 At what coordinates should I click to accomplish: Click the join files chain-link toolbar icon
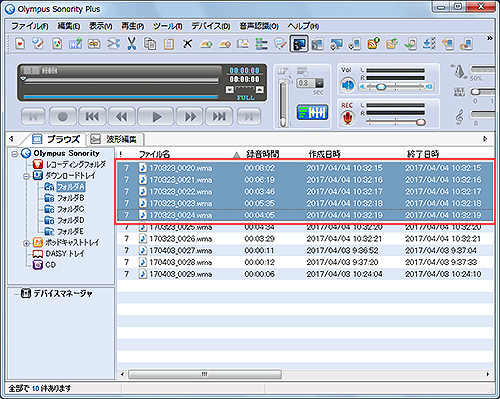coord(94,44)
